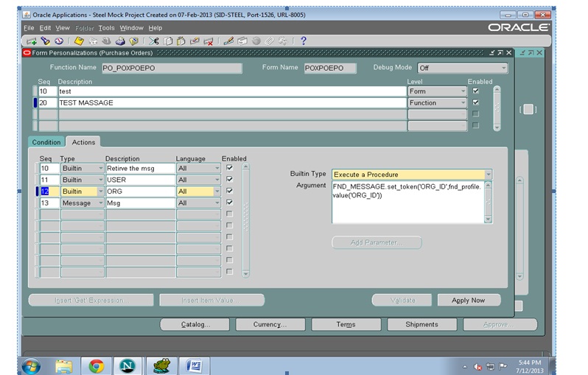Open Google Chrome from the taskbar
The width and height of the screenshot is (588, 375).
tap(96, 366)
